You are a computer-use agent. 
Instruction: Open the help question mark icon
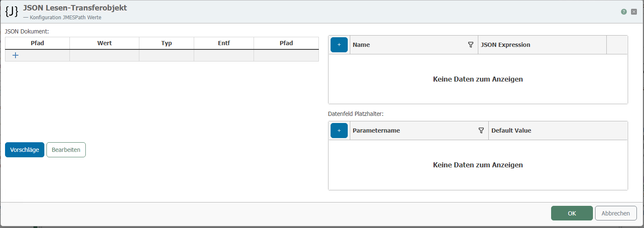pyautogui.click(x=624, y=12)
